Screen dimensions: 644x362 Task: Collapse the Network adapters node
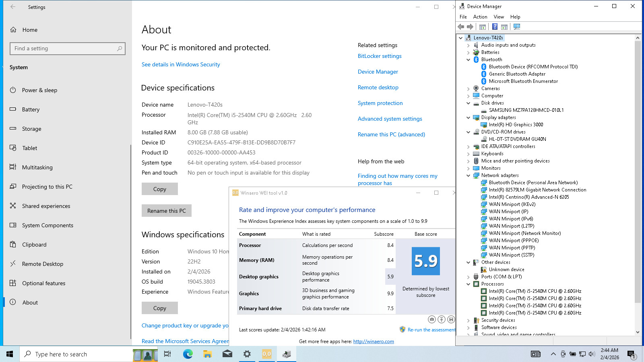[468, 175]
